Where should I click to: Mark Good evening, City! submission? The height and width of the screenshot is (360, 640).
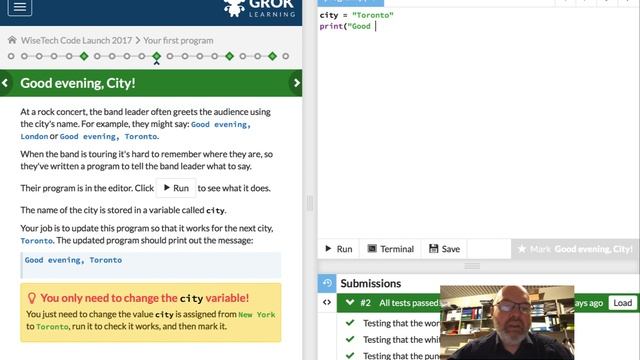coord(575,249)
